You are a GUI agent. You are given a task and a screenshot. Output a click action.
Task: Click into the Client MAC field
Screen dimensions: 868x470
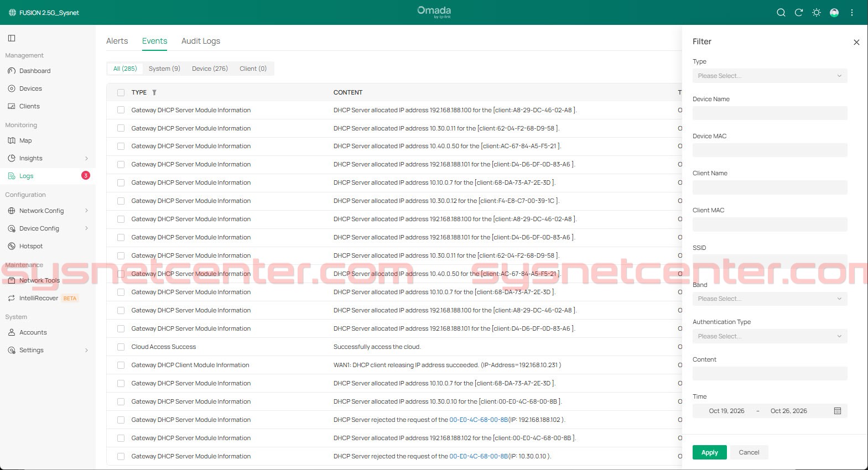[x=770, y=224]
